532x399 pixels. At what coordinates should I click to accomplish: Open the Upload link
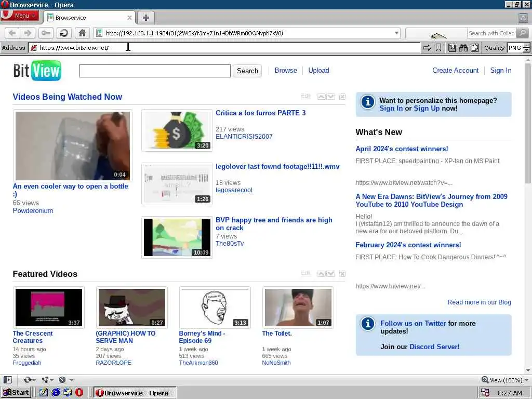(x=318, y=70)
